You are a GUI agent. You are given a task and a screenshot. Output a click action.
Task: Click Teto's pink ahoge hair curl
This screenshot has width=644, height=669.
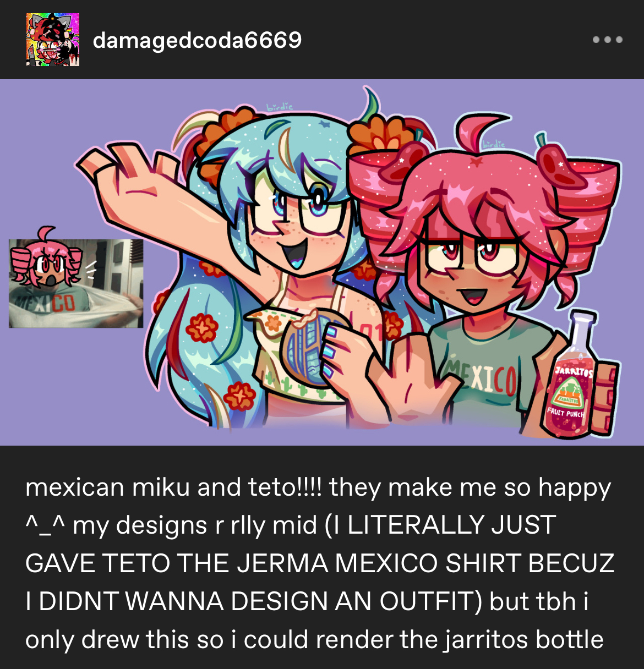[479, 132]
